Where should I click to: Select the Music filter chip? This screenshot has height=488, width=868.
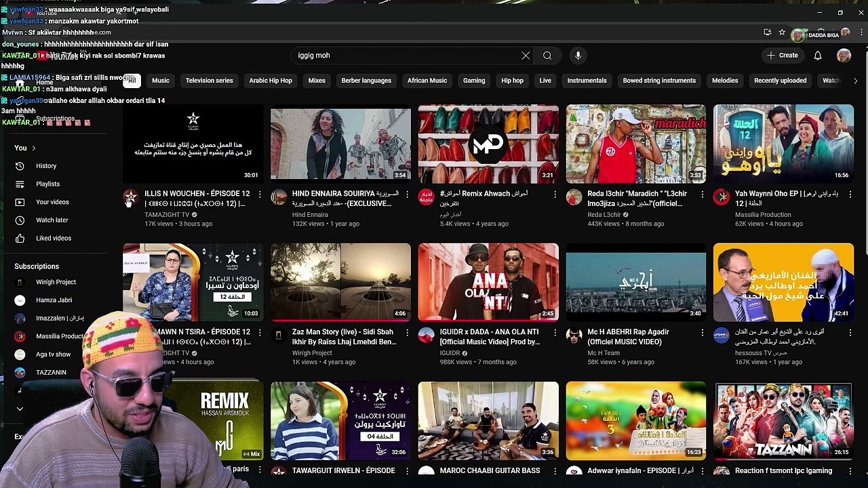coord(161,81)
